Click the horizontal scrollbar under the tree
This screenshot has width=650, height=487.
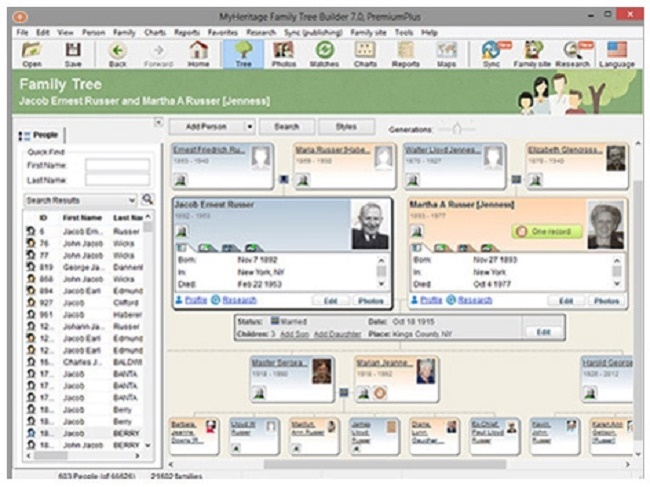click(x=385, y=464)
